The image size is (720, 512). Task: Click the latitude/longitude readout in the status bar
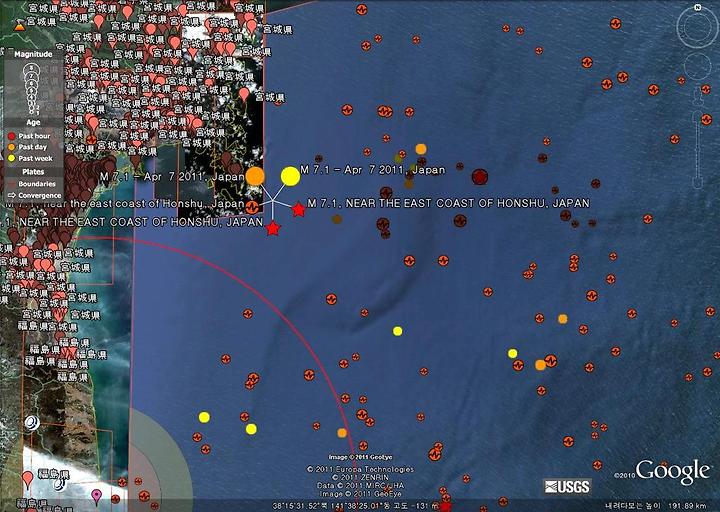point(334,506)
